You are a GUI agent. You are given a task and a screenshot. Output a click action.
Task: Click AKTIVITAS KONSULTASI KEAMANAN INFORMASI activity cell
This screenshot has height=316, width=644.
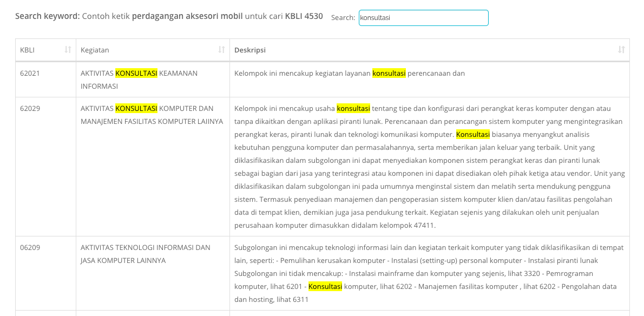[153, 80]
